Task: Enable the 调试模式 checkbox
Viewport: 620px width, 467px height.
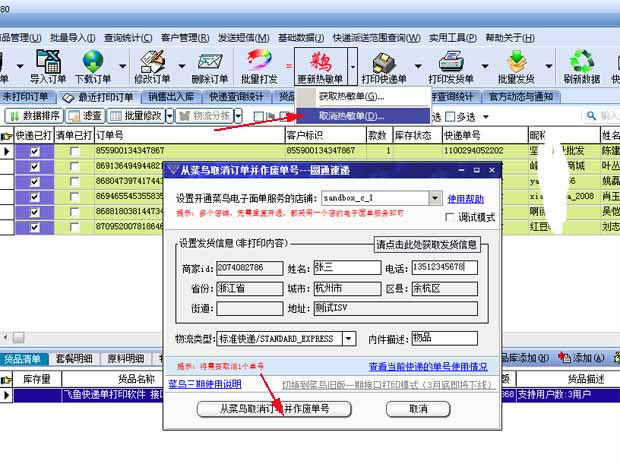Action: point(450,217)
